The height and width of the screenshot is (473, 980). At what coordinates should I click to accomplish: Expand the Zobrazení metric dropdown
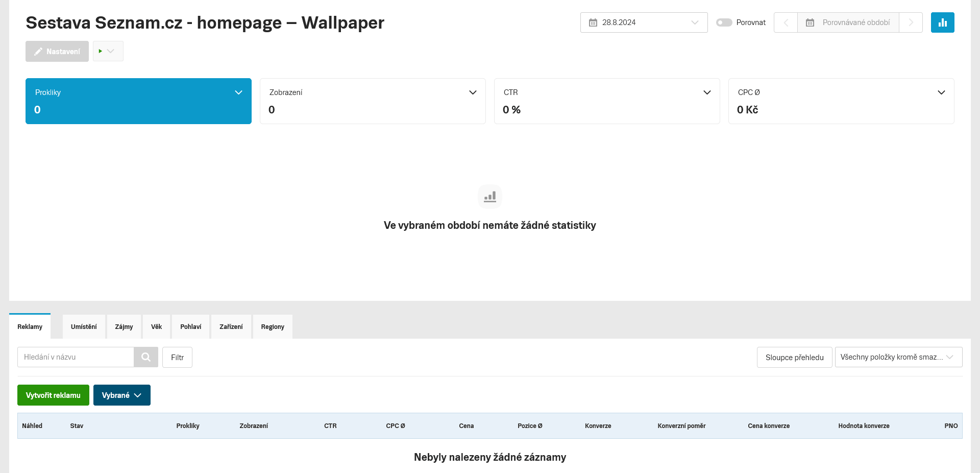[473, 92]
